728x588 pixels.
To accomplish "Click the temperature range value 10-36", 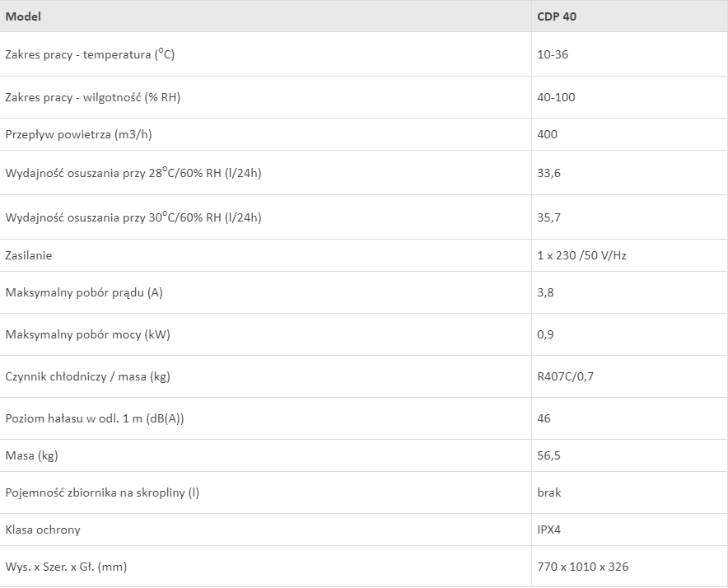I will tap(553, 54).
